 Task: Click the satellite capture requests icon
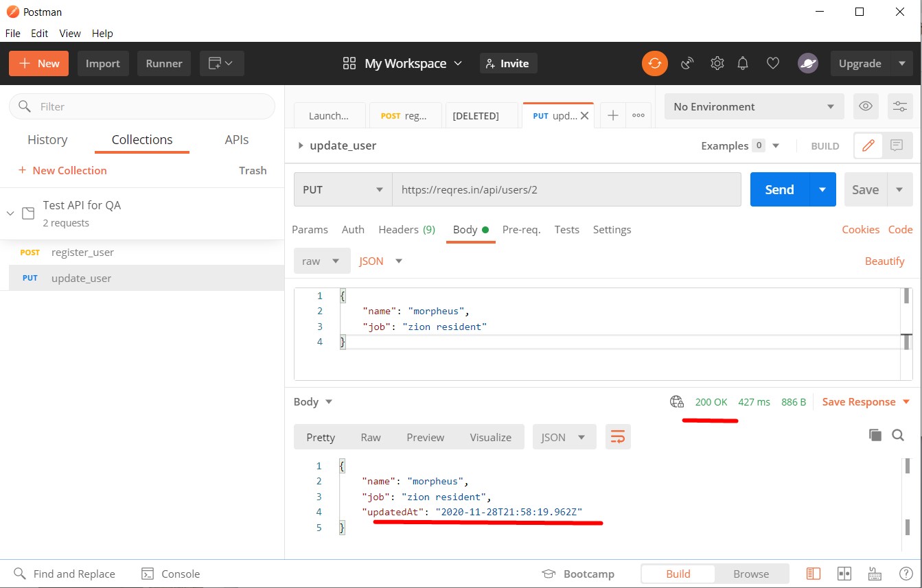point(687,63)
